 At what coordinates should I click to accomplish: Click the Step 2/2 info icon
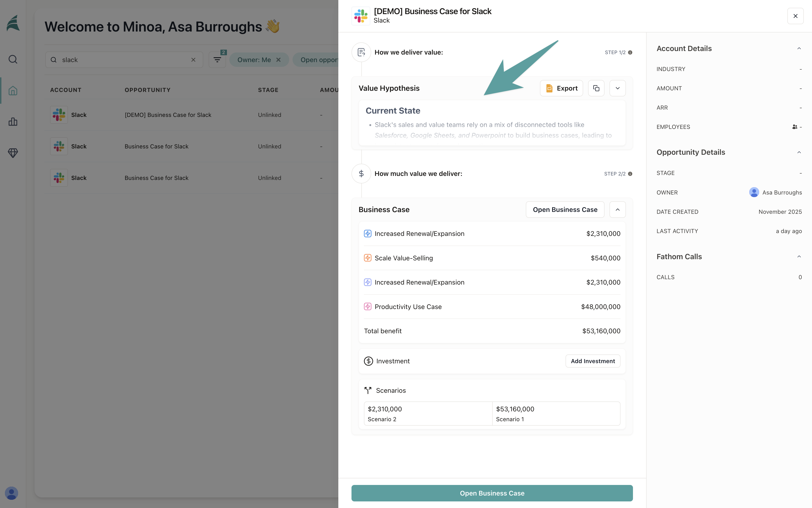click(x=630, y=174)
